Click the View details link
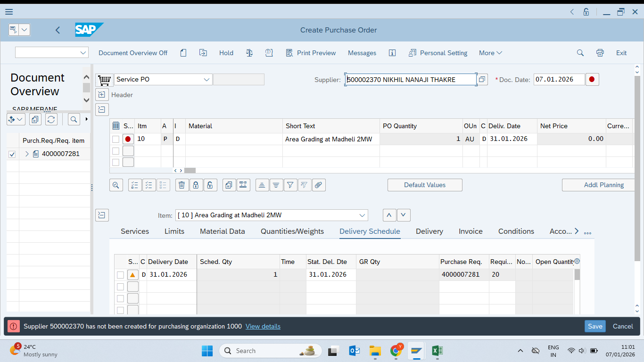The width and height of the screenshot is (644, 362). [263, 326]
